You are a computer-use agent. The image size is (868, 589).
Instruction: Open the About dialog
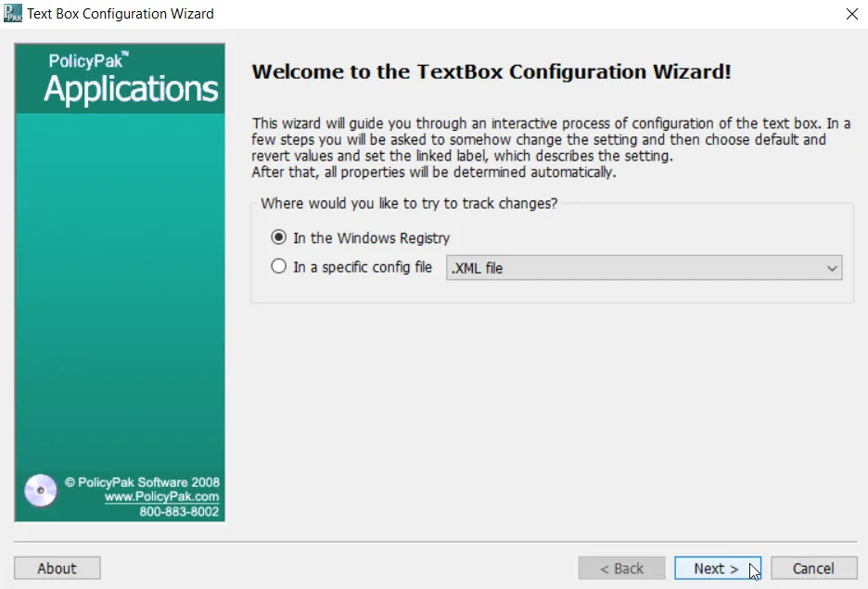coord(57,568)
